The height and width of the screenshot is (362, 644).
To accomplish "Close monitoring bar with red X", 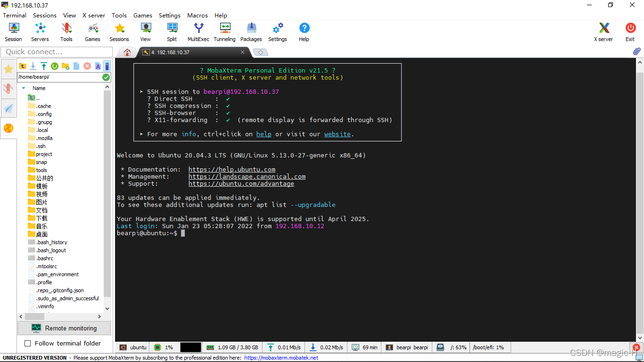I will click(636, 347).
